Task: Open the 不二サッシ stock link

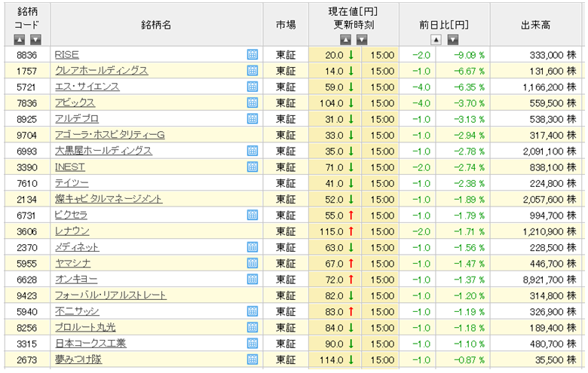Action: click(77, 311)
